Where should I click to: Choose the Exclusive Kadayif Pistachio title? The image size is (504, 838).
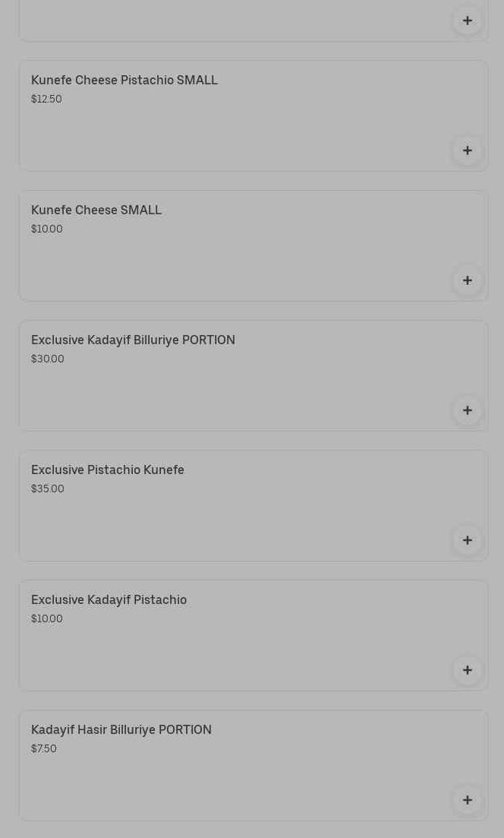(x=109, y=599)
